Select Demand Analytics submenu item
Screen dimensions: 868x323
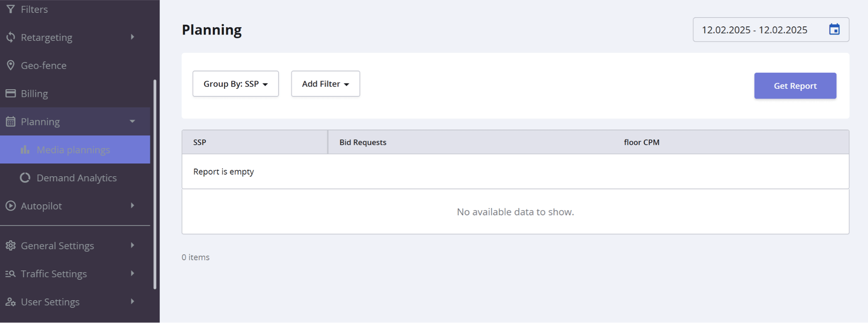tap(75, 178)
